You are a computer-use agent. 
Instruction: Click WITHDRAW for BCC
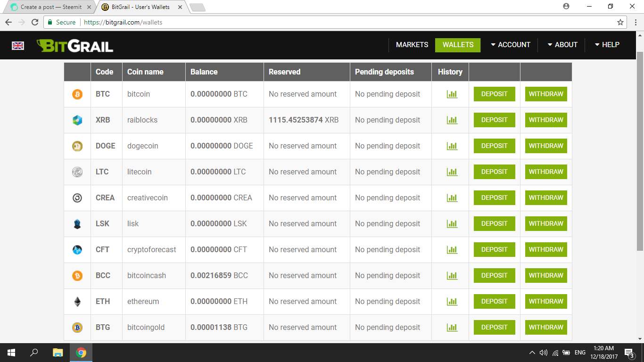546,275
